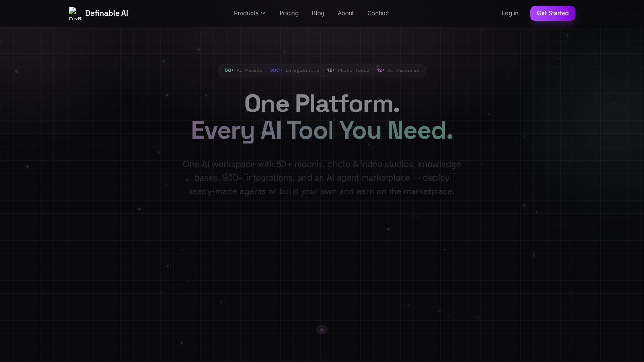Viewport: 644px width, 362px height.
Task: Open the Contact page
Action: tap(378, 13)
